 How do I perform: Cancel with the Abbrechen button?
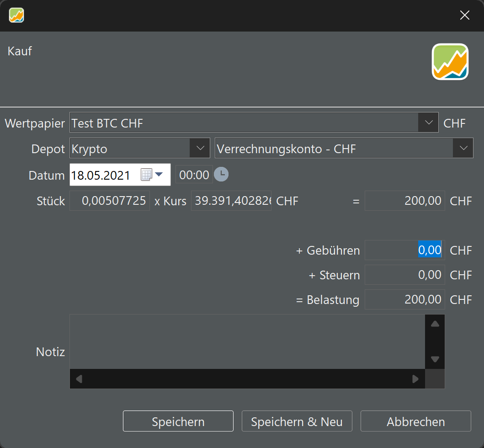pyautogui.click(x=415, y=421)
